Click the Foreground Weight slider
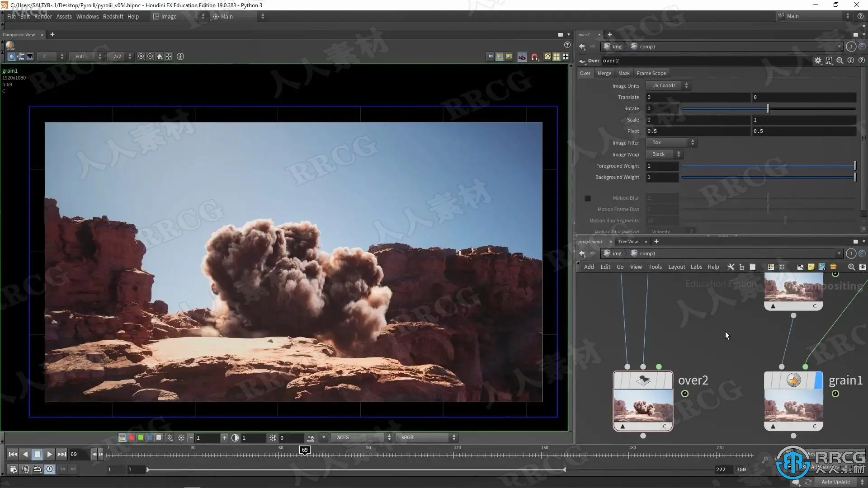868x488 pixels. [768, 166]
